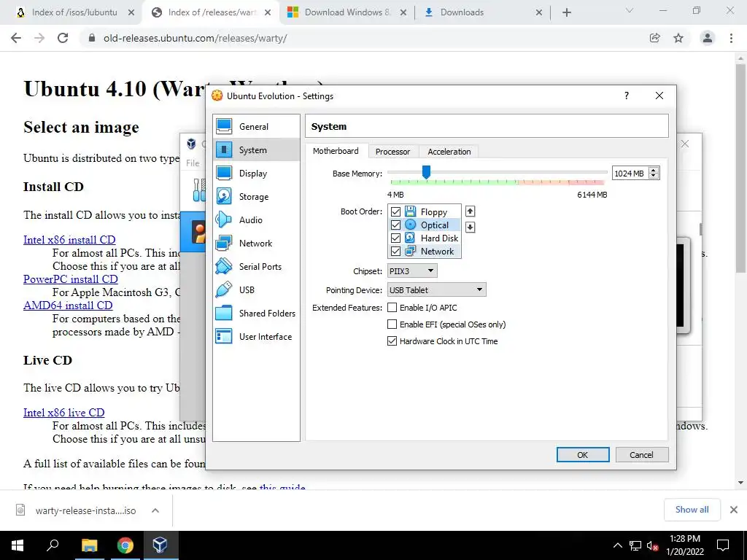Confirm settings with OK button
The height and width of the screenshot is (560, 747).
(583, 455)
